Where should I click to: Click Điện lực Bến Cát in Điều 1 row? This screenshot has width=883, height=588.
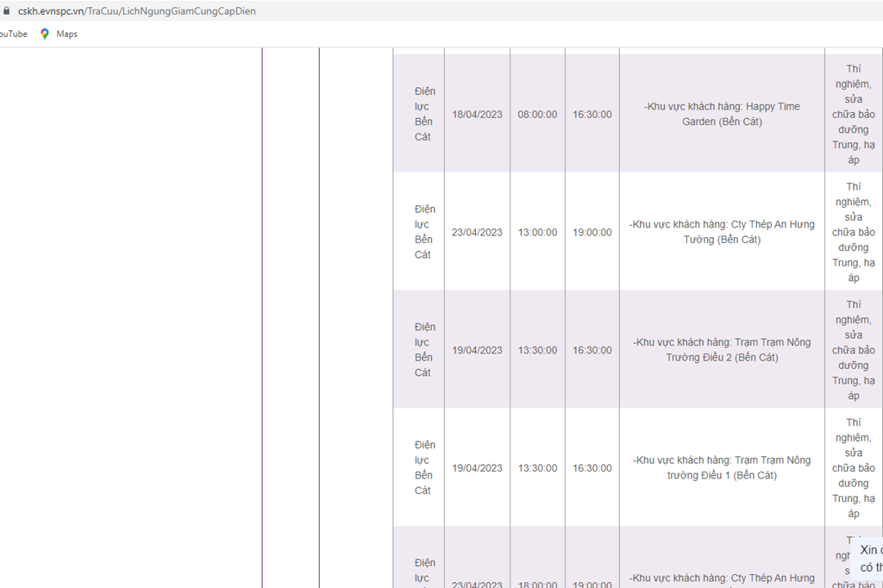point(424,467)
